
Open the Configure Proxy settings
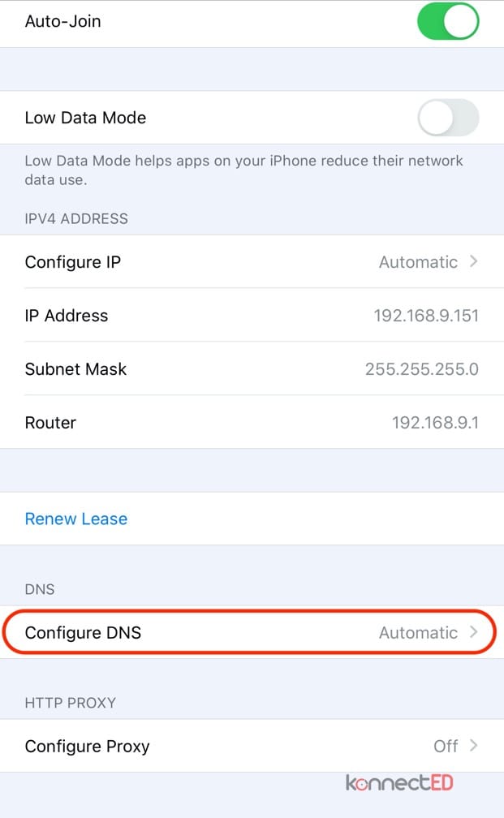[252, 746]
